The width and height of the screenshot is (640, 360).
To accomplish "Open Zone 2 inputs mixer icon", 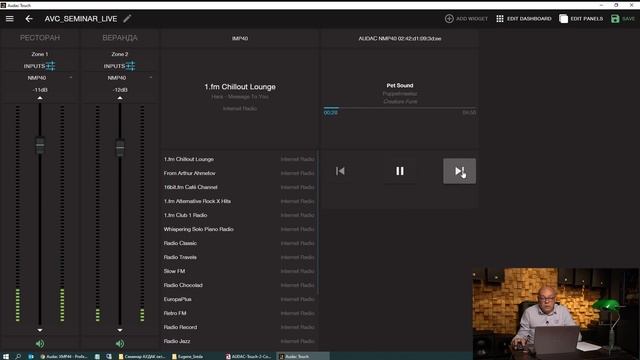I will click(x=130, y=66).
